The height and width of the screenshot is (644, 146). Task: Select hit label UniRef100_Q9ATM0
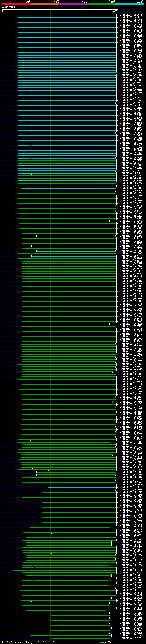[131, 90]
